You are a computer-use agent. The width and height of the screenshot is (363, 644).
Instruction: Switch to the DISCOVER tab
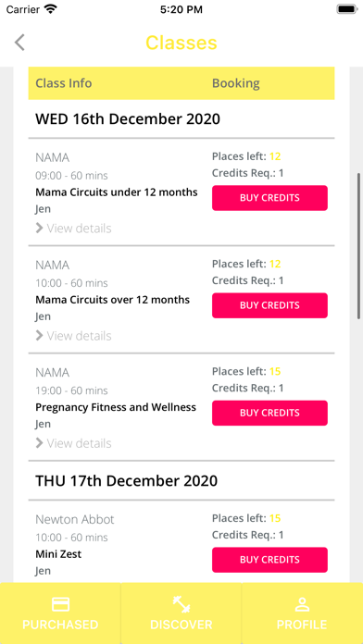pos(181,613)
